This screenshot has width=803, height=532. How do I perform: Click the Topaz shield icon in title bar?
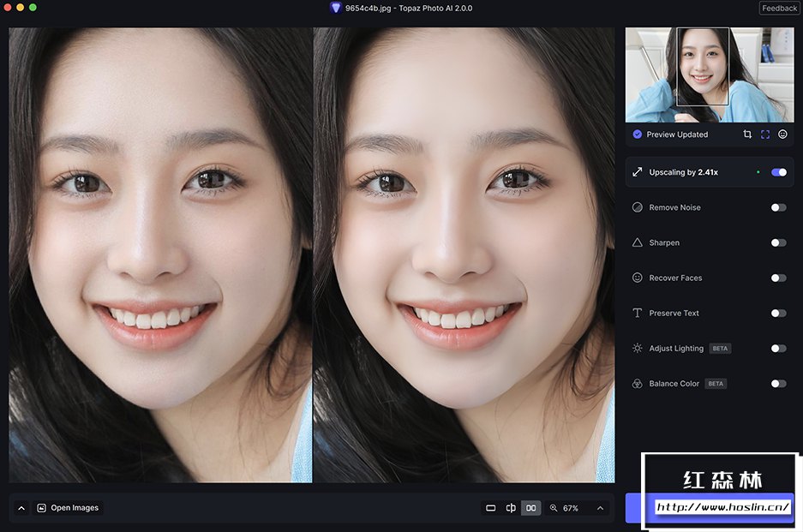(x=335, y=8)
